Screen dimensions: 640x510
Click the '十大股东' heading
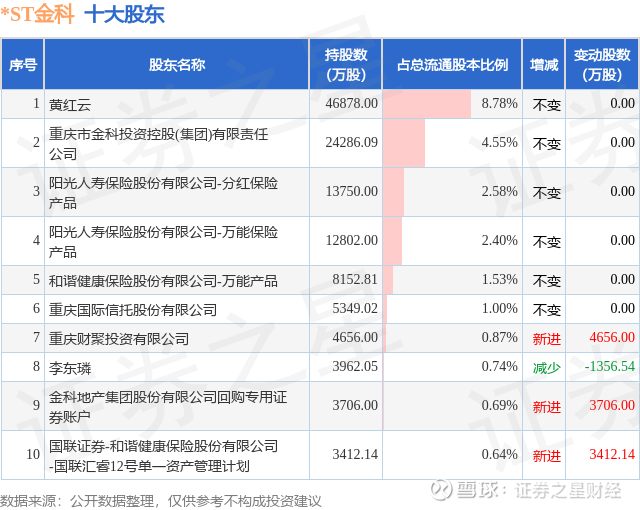click(x=124, y=14)
